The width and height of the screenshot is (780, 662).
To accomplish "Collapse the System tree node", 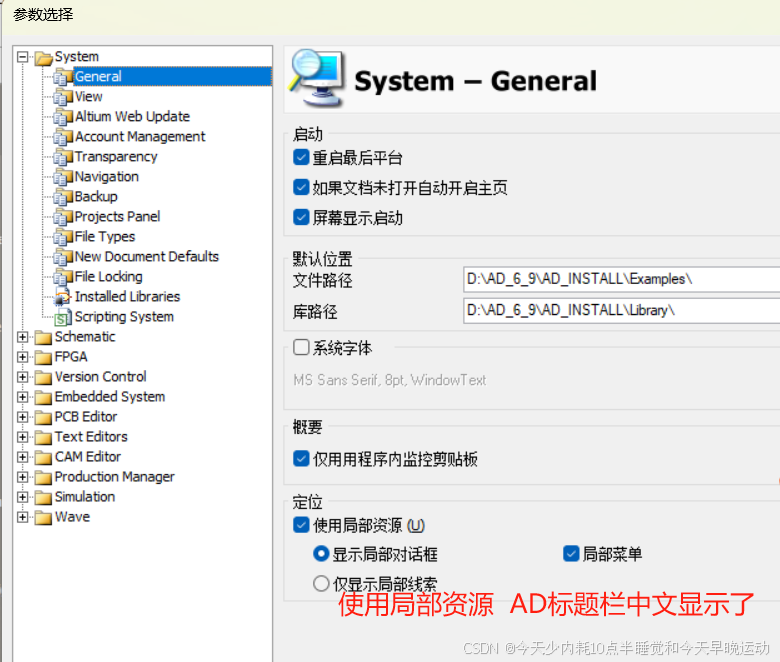I will (x=22, y=57).
